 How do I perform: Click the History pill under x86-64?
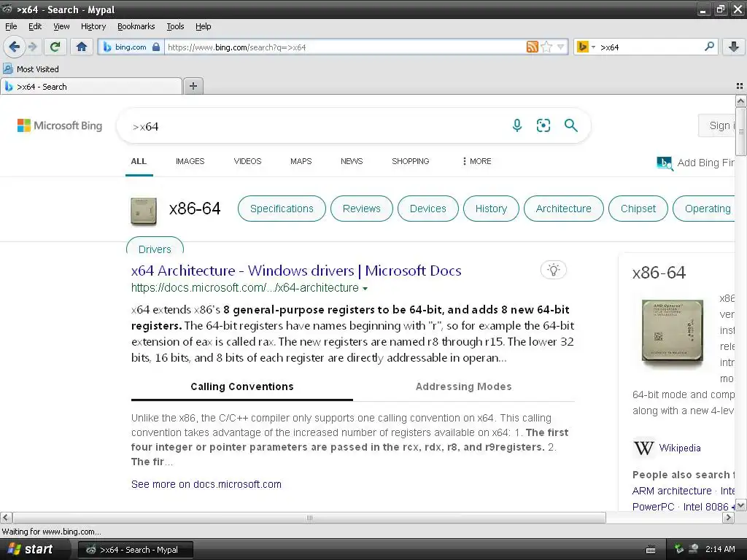coord(491,209)
